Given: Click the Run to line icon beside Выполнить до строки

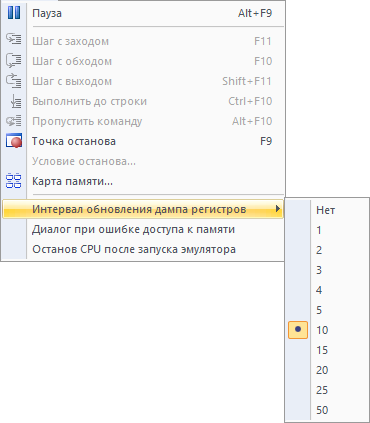Looking at the screenshot, I should click(x=15, y=101).
